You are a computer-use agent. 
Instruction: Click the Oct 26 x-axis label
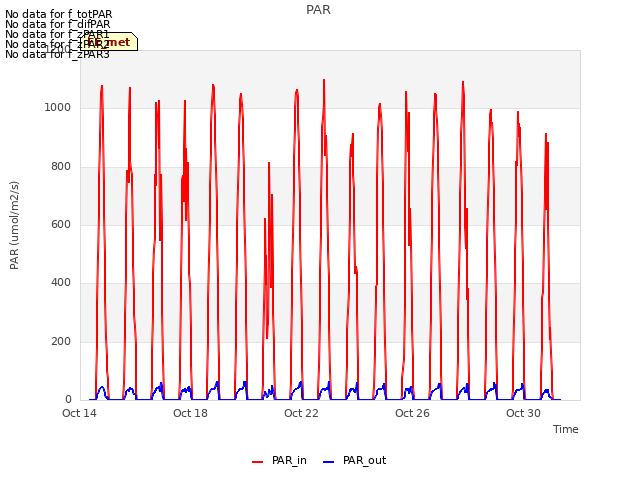coord(412,413)
